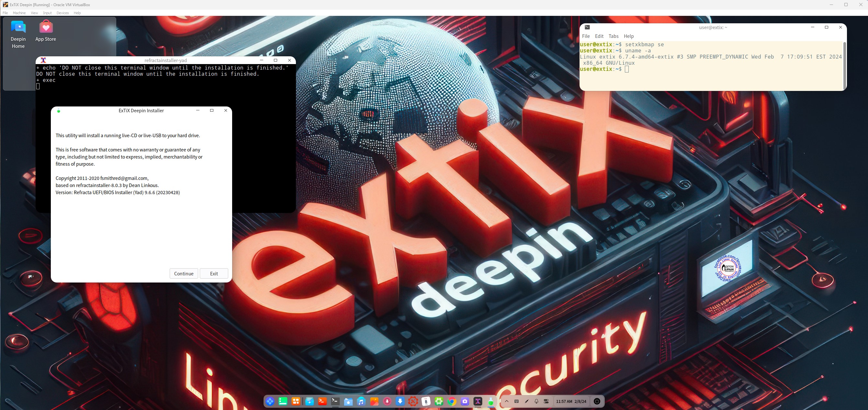Open the dark terminal icon in the dock
This screenshot has height=410, width=868.
[x=335, y=401]
